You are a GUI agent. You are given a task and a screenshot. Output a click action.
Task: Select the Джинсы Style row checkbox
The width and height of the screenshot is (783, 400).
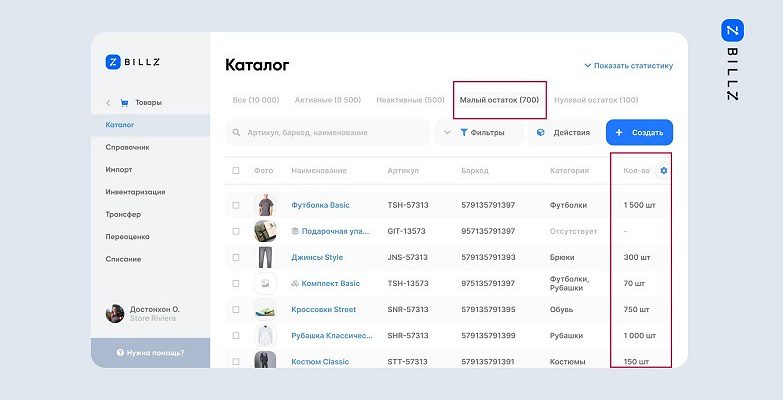pyautogui.click(x=236, y=257)
